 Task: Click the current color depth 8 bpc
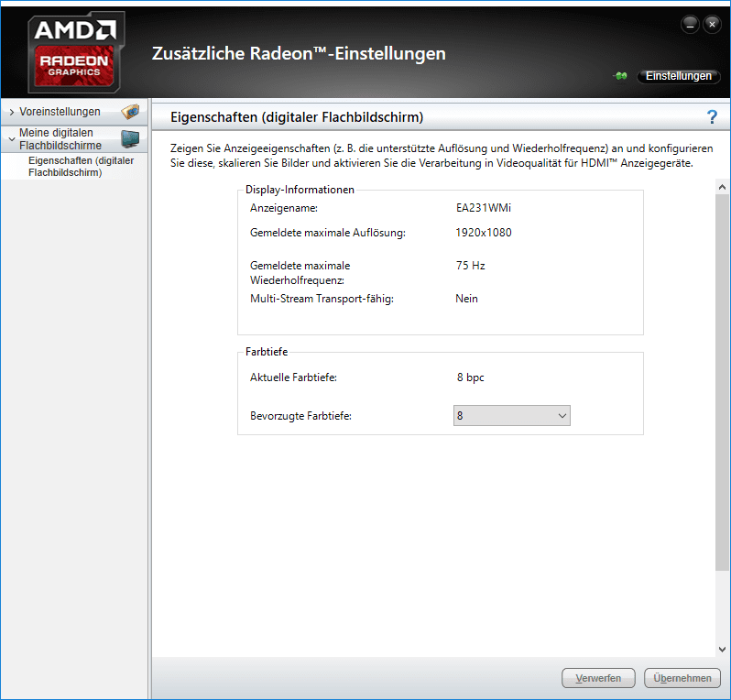coord(470,377)
